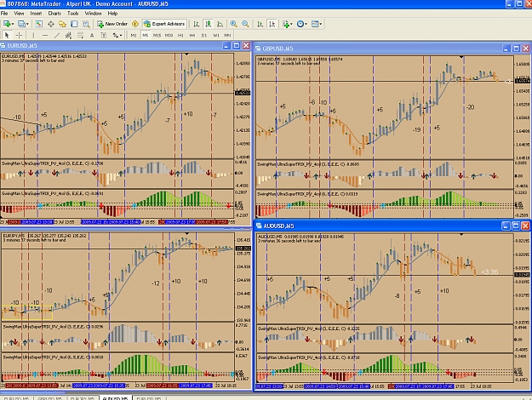Image resolution: width=532 pixels, height=400 pixels.
Task: Switch to Bar Chart view icon
Action: point(196,24)
